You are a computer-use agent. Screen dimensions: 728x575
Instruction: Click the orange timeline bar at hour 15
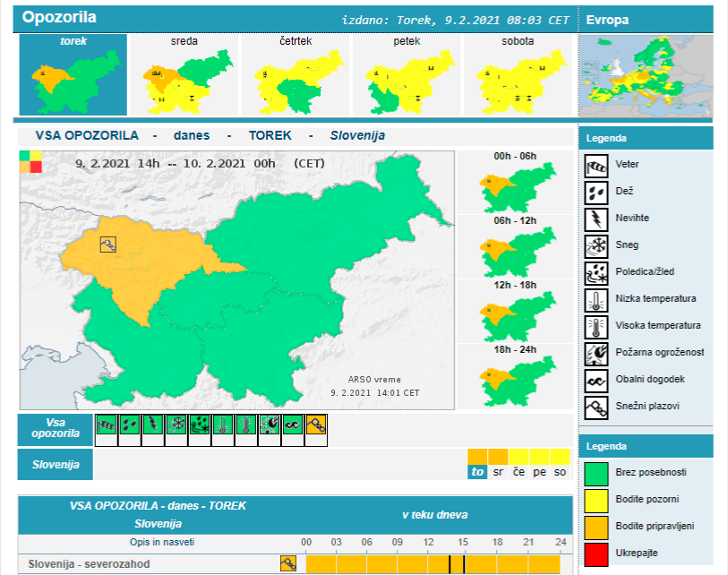point(463,563)
